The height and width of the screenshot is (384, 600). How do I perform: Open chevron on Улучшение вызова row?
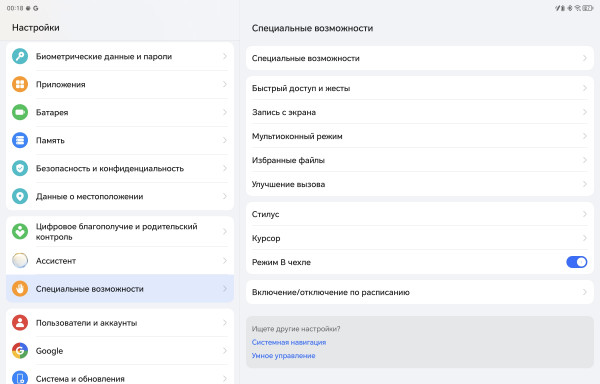[x=585, y=184]
